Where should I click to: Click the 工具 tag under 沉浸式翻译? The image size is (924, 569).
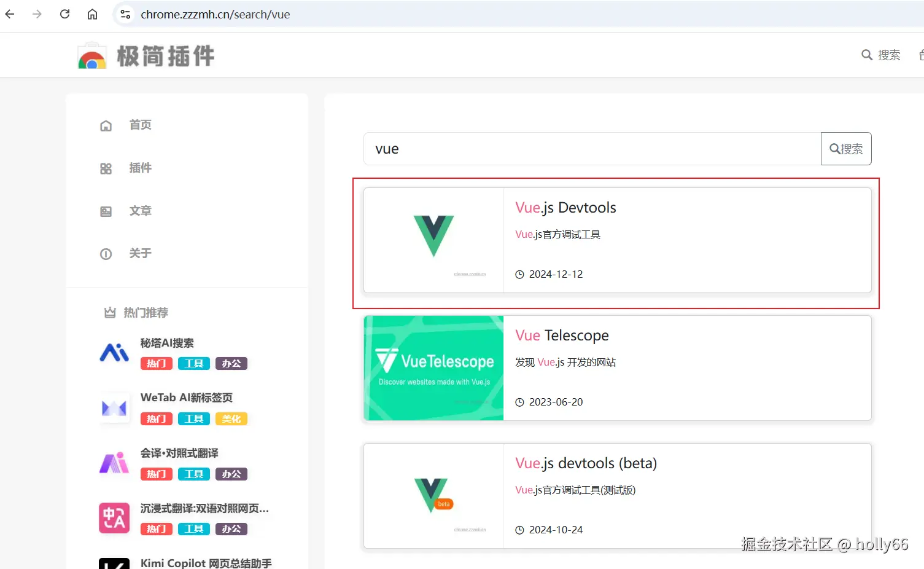194,529
